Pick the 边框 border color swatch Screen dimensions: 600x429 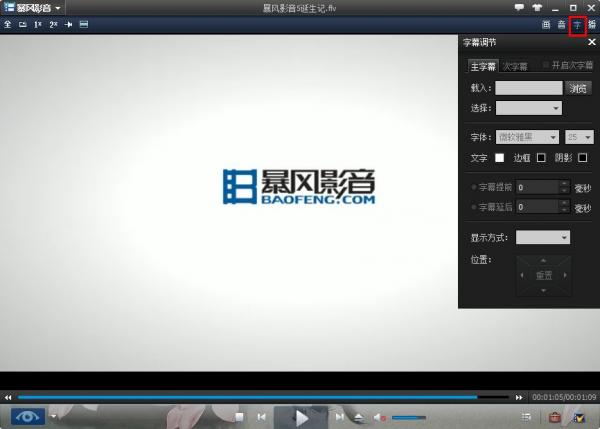(541, 158)
